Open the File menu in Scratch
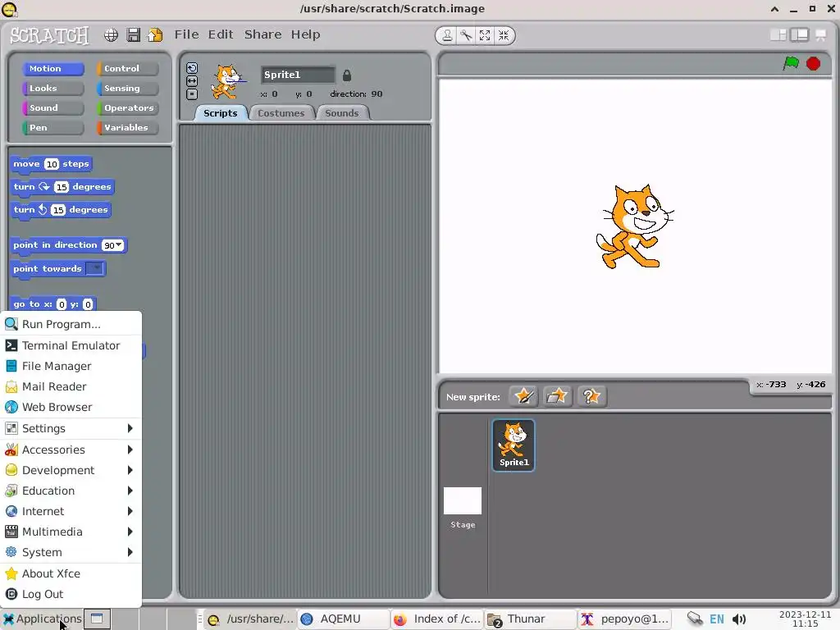The width and height of the screenshot is (840, 630). (186, 34)
